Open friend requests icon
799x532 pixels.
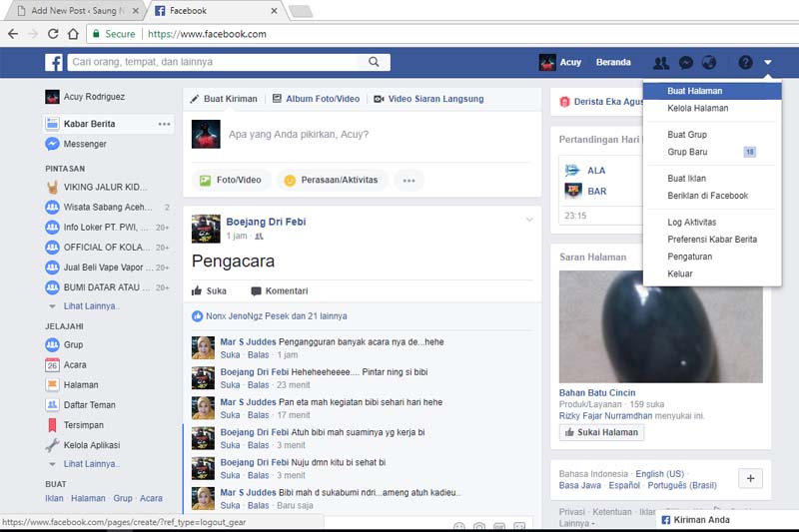[661, 63]
